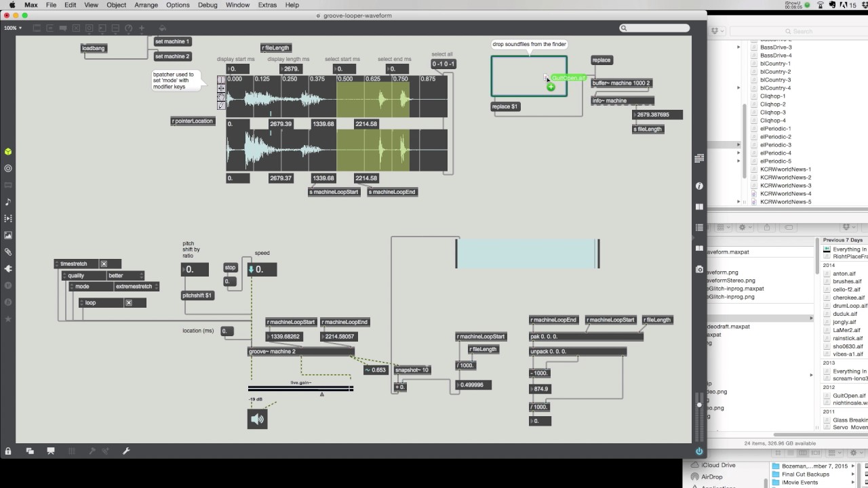Click the speed number box
The width and height of the screenshot is (868, 488).
coord(262,270)
